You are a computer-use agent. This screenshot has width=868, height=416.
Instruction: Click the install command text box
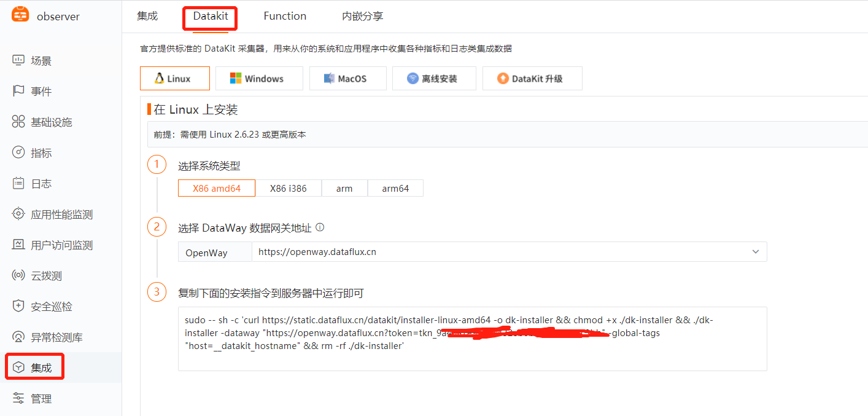pyautogui.click(x=473, y=339)
